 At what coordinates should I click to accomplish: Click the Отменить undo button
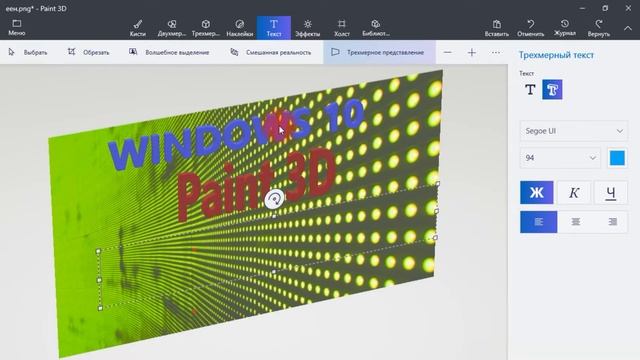[x=531, y=28]
